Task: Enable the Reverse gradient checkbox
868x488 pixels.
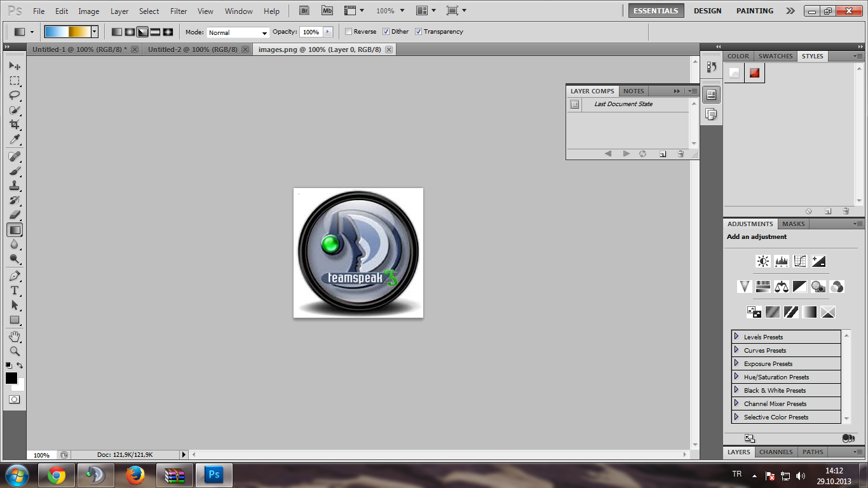Action: point(348,32)
